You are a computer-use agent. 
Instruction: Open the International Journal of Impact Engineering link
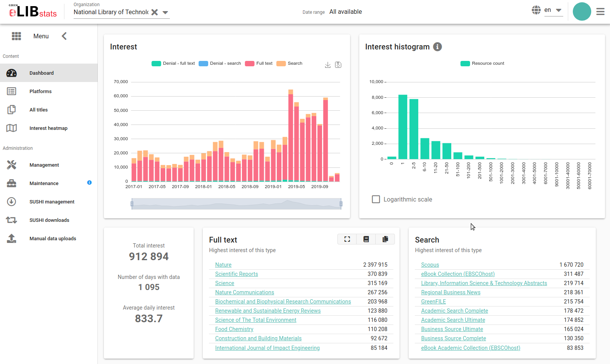pos(267,348)
